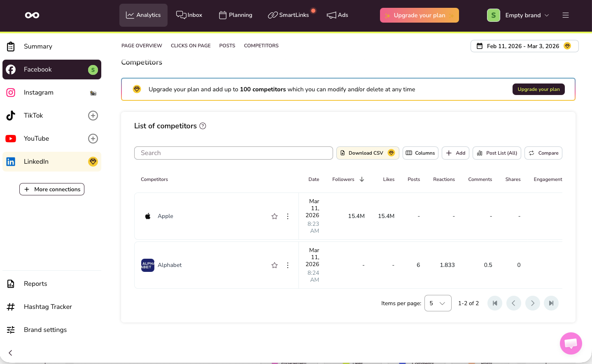592x364 pixels.
Task: Select the Facebook channel icon in sidebar
Action: [x=11, y=69]
